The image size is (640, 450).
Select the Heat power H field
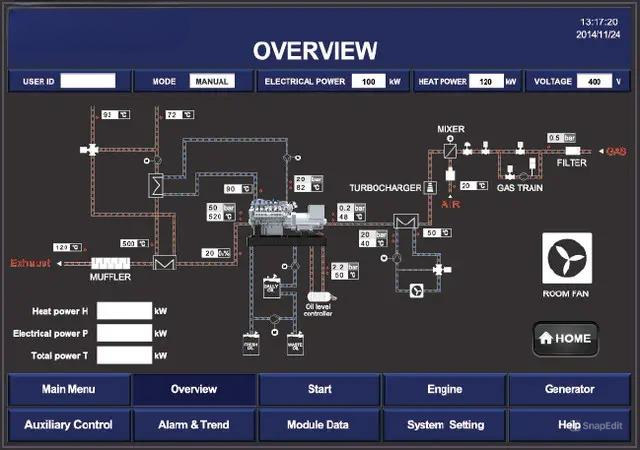(x=124, y=311)
